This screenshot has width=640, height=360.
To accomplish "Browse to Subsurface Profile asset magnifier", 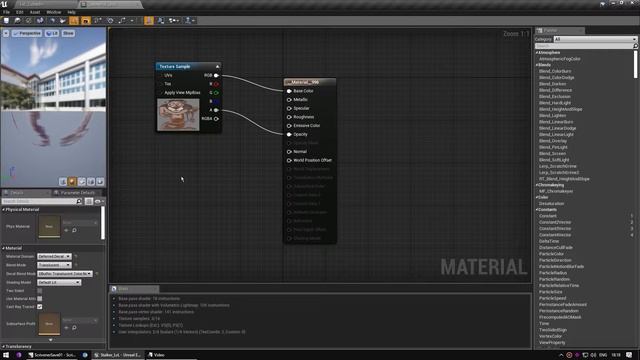I will click(74, 328).
